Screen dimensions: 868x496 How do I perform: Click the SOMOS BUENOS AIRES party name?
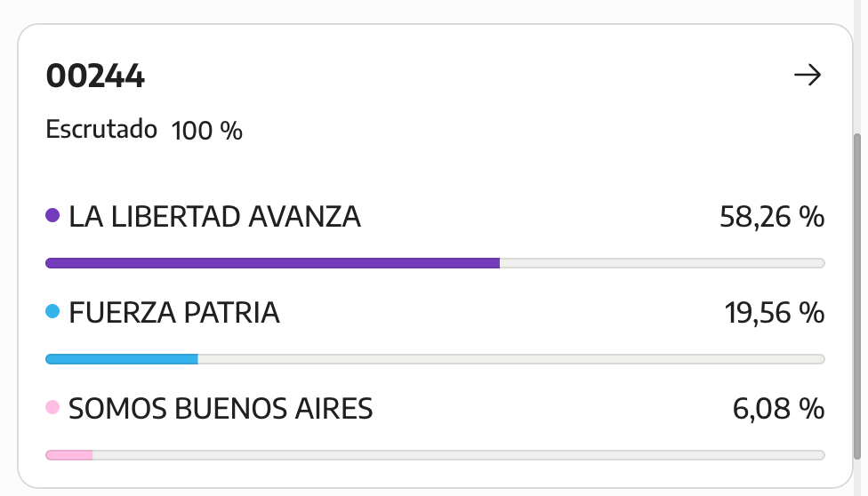tap(221, 409)
